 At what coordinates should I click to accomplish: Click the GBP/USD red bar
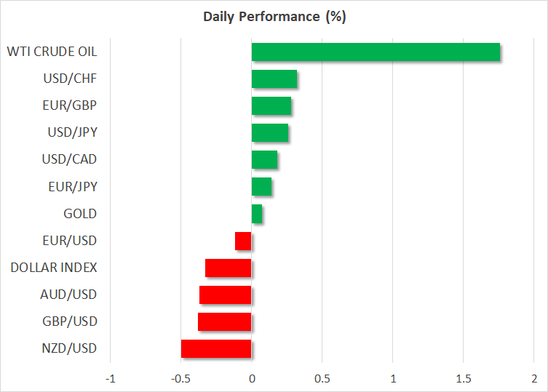pos(225,321)
